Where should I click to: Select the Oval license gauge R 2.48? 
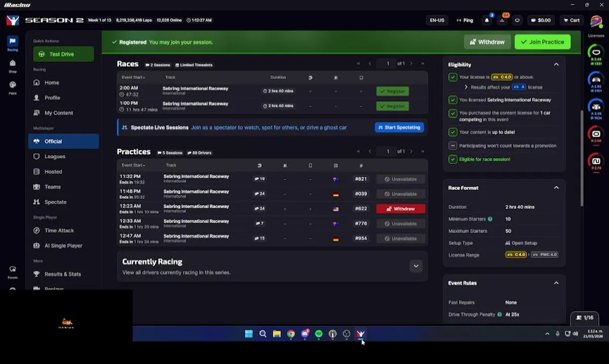click(x=596, y=55)
